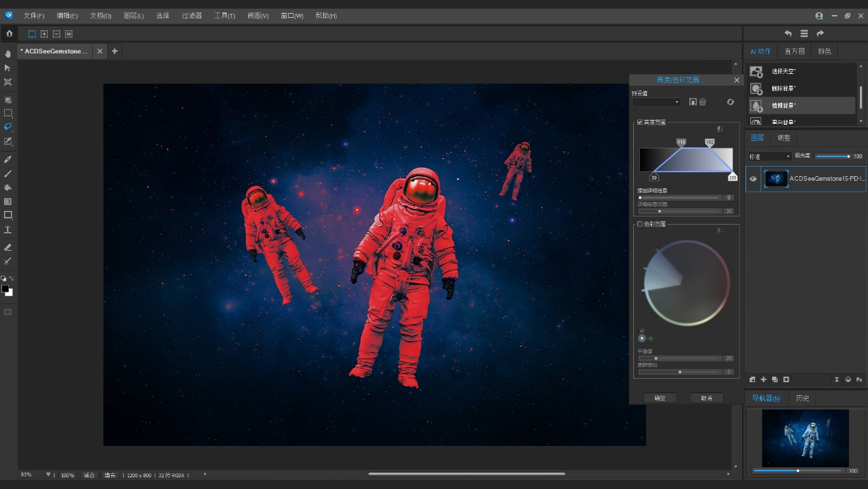
Task: Open the 预设值 preset dropdown
Action: [656, 102]
